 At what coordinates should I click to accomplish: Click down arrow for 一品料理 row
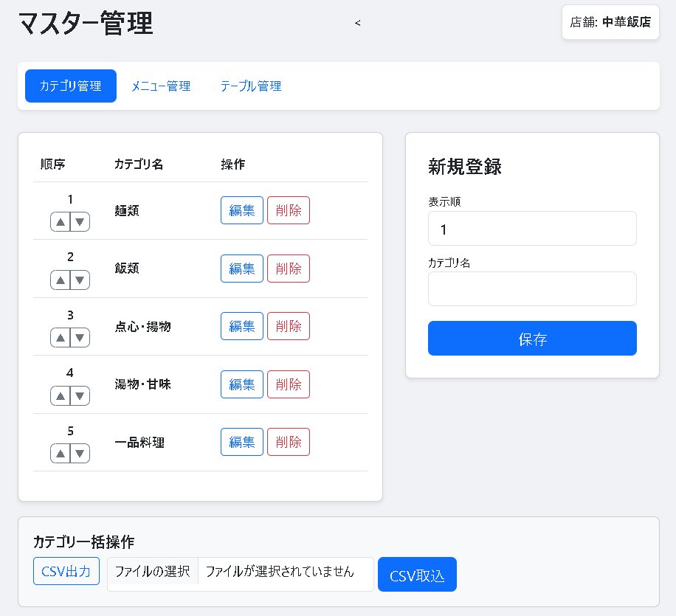pos(80,454)
